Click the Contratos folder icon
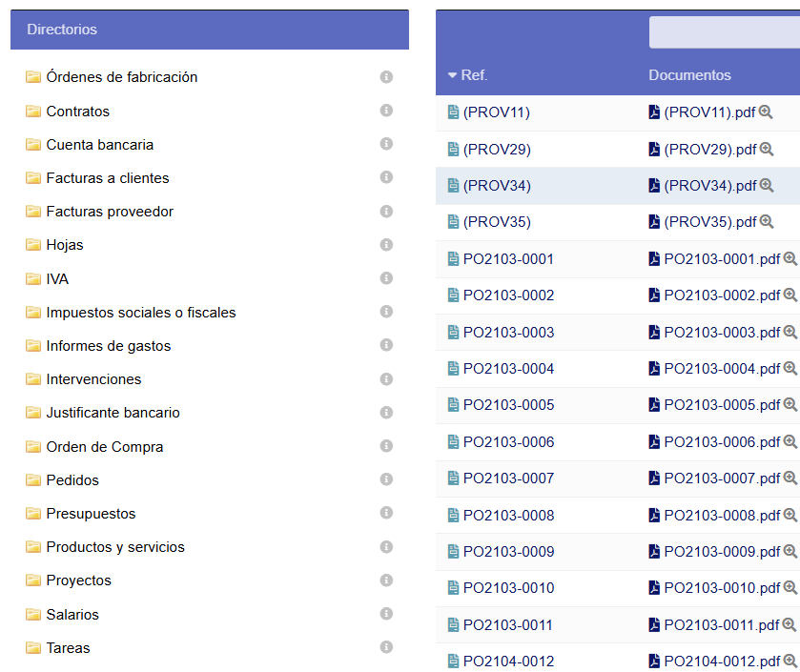The height and width of the screenshot is (672, 800). 33,112
